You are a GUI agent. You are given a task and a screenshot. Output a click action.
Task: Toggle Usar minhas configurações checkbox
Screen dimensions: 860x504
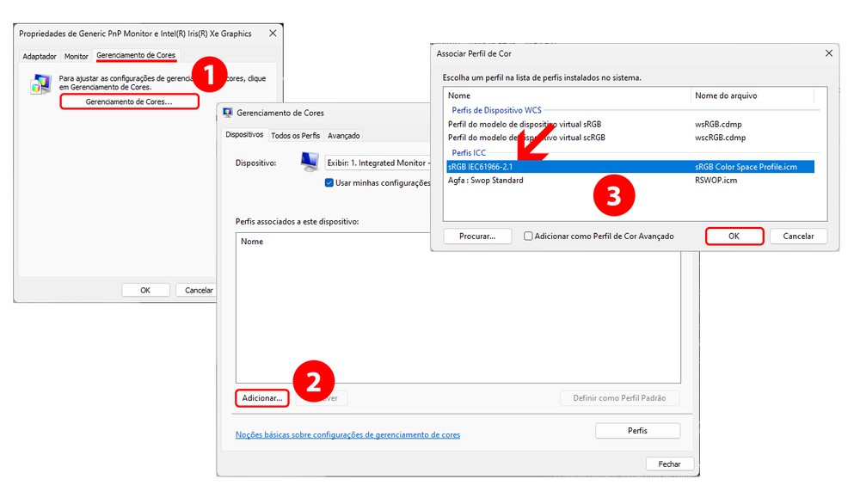[x=329, y=182]
